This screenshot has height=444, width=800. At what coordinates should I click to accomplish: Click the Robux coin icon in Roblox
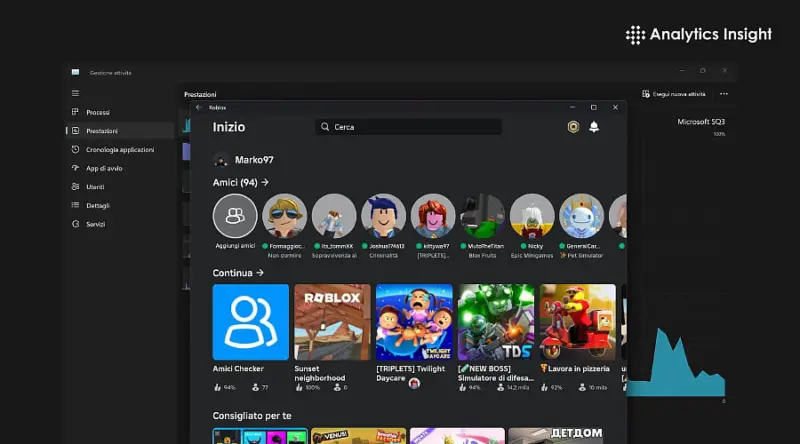[573, 127]
